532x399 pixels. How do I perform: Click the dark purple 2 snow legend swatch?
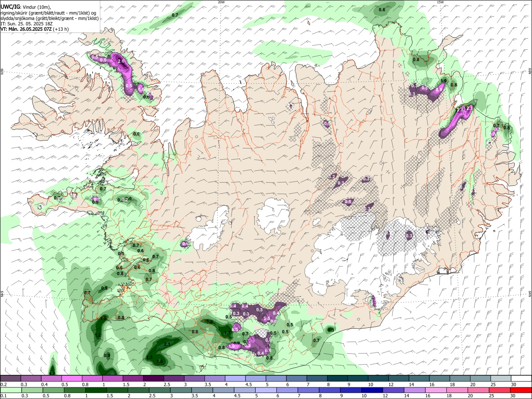tap(153, 378)
